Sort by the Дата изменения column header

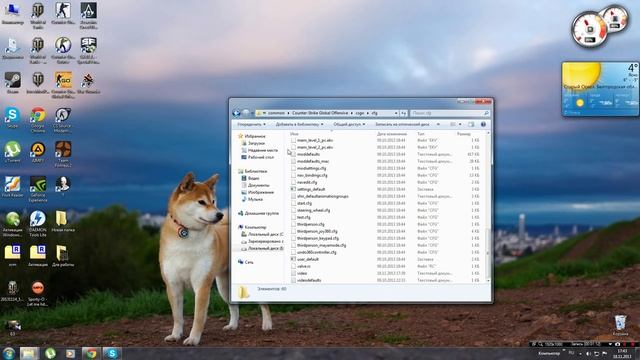[x=392, y=133]
